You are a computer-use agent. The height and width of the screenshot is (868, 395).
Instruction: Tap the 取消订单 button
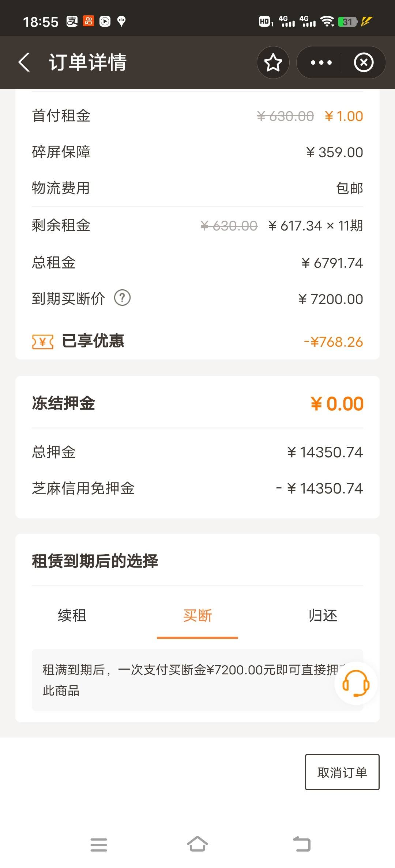tap(342, 772)
